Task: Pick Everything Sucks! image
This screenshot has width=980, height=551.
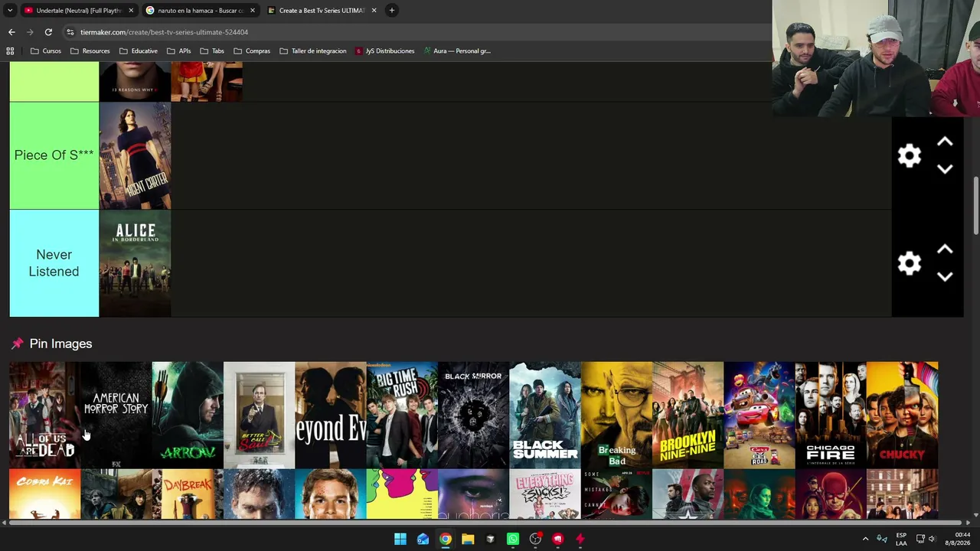Action: point(545,494)
